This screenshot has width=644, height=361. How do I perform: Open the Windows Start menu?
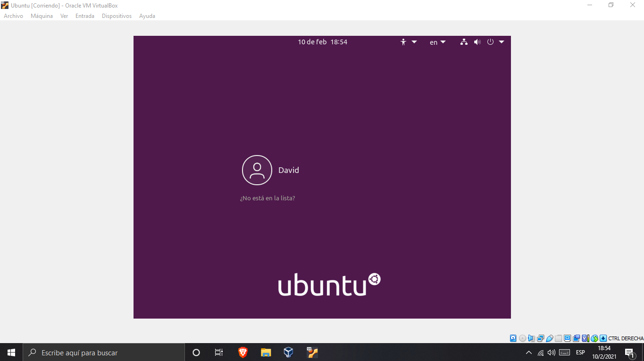tap(11, 352)
